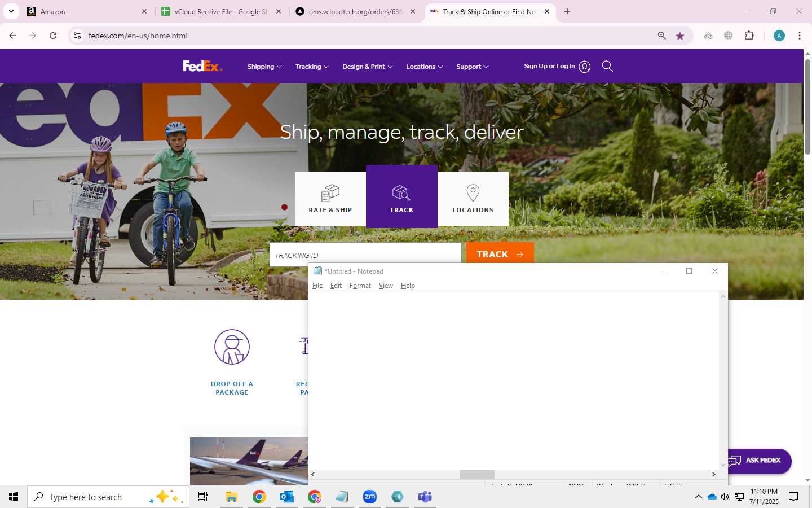Click the Sign Up or Log In user icon
This screenshot has width=812, height=508.
click(x=585, y=67)
